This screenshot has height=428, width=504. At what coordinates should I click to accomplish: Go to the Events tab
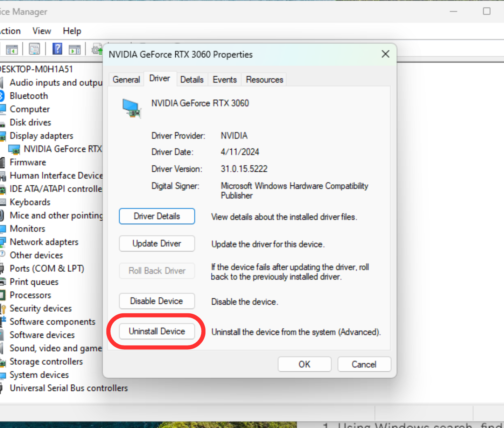225,80
